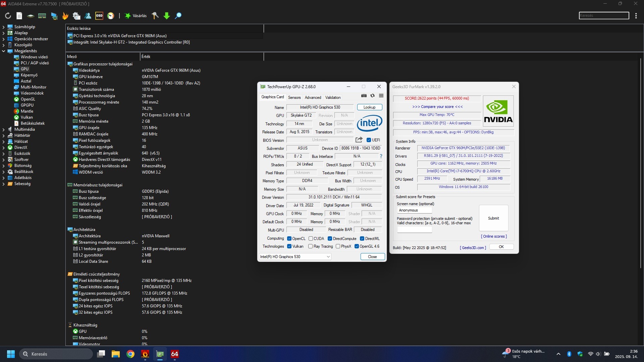The image size is (644, 362).
Task: Toggle the PhysX checkbox
Action: (x=338, y=246)
